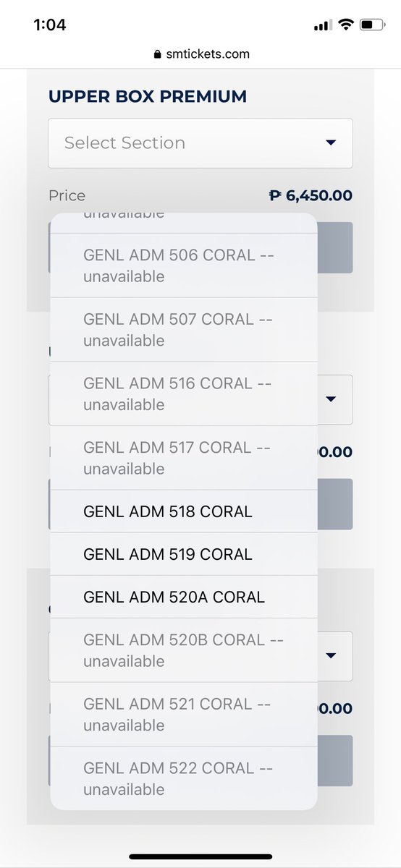Pick the GENL ADM 520A CORAL section
401x868 pixels.
pyautogui.click(x=183, y=597)
